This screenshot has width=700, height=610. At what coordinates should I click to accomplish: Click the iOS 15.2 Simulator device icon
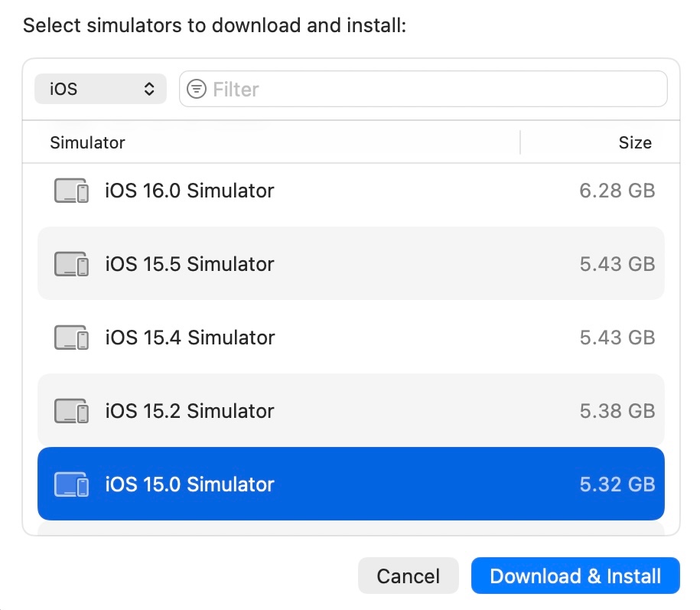click(71, 411)
